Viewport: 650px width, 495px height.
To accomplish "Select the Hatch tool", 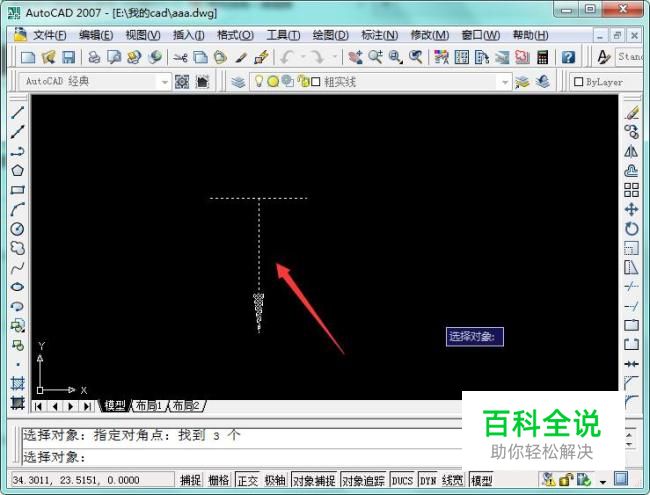I will point(17,383).
